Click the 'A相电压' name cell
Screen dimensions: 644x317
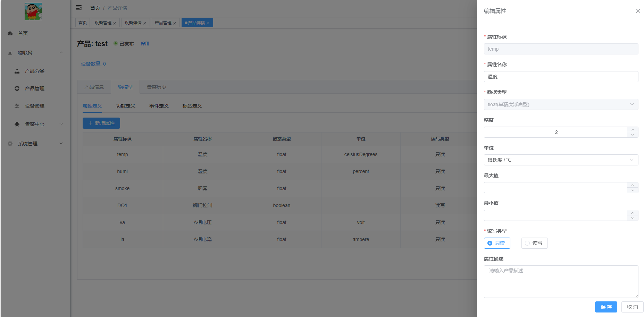click(x=202, y=222)
